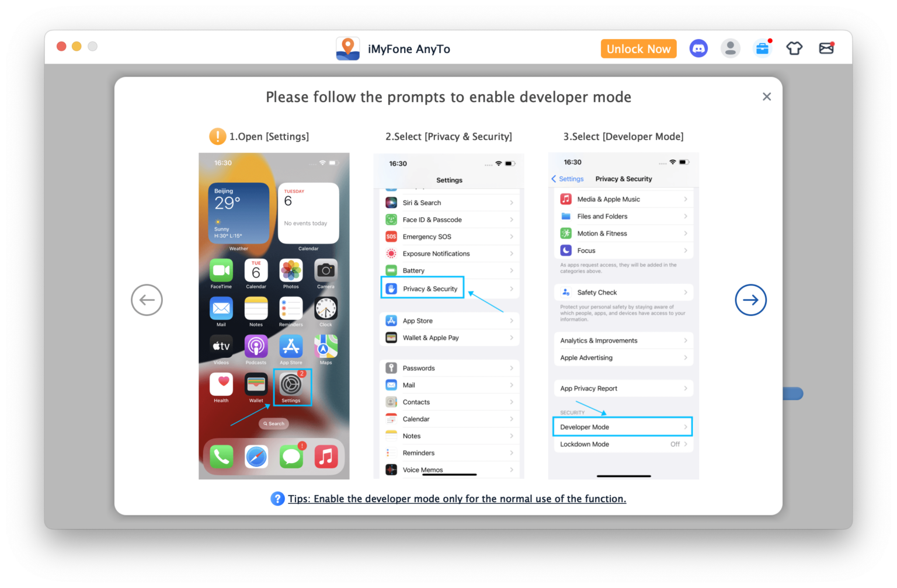Go back with the previous step arrow
897x588 pixels.
[147, 300]
